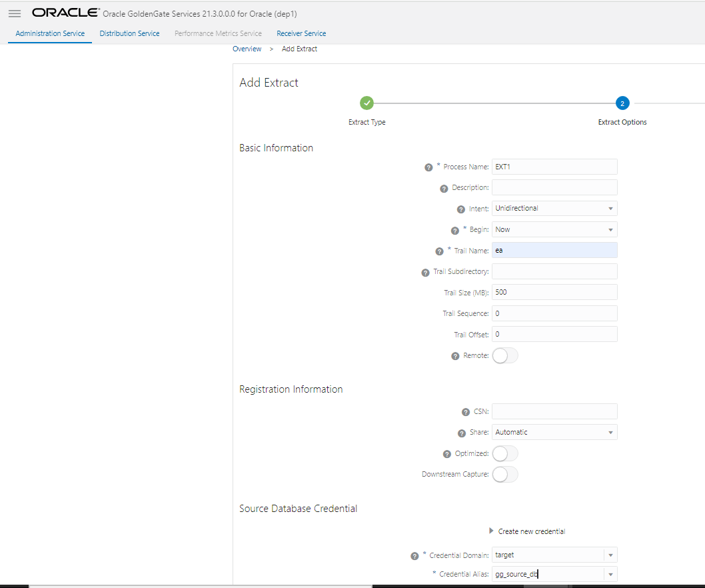Click the Oracle logo
The image size is (705, 588).
(x=66, y=13)
